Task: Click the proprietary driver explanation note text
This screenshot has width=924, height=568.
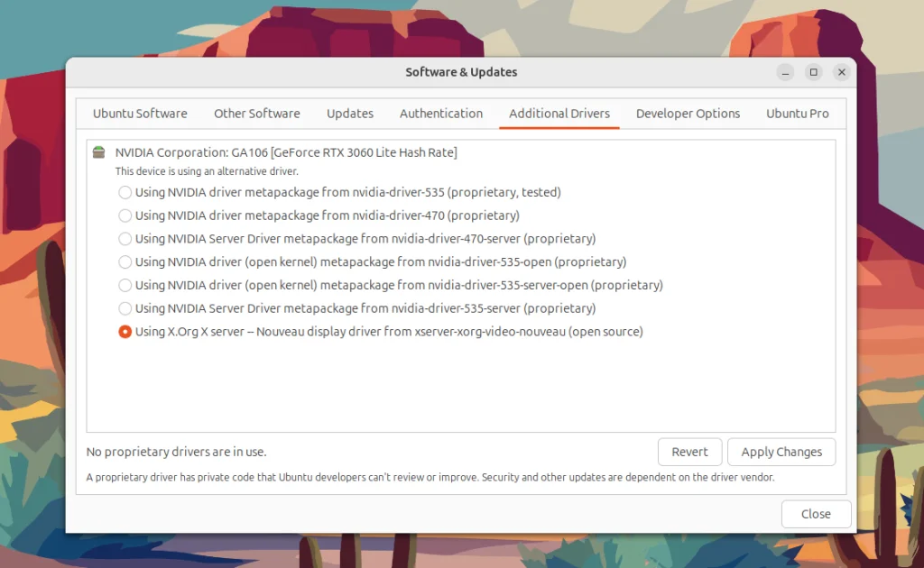Action: click(x=430, y=477)
